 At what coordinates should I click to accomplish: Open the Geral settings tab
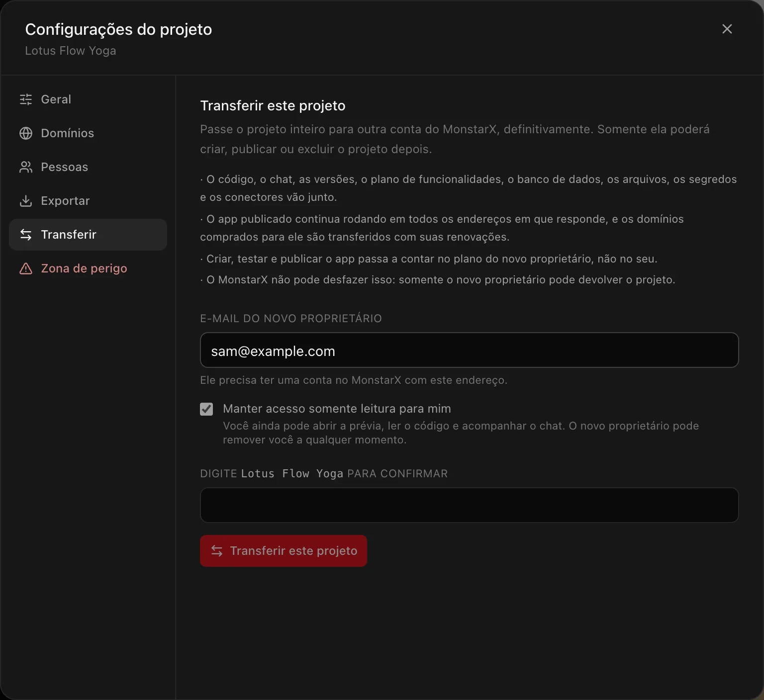click(88, 99)
